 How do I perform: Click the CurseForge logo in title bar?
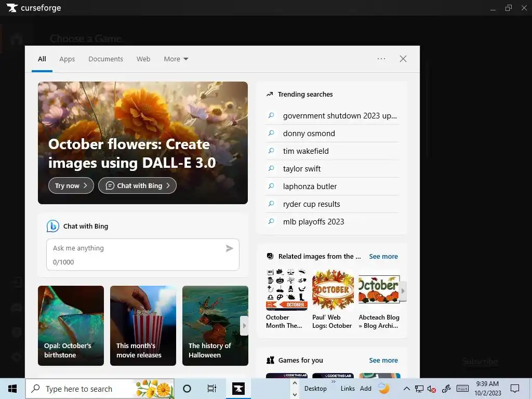34,8
